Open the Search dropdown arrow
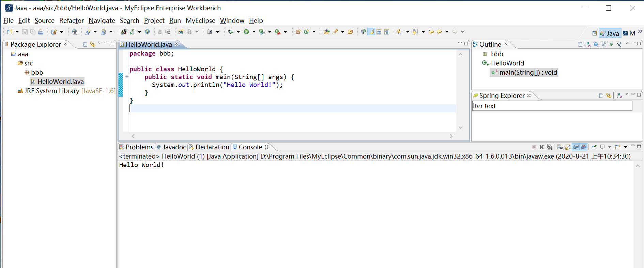The height and width of the screenshot is (268, 644). [x=342, y=32]
